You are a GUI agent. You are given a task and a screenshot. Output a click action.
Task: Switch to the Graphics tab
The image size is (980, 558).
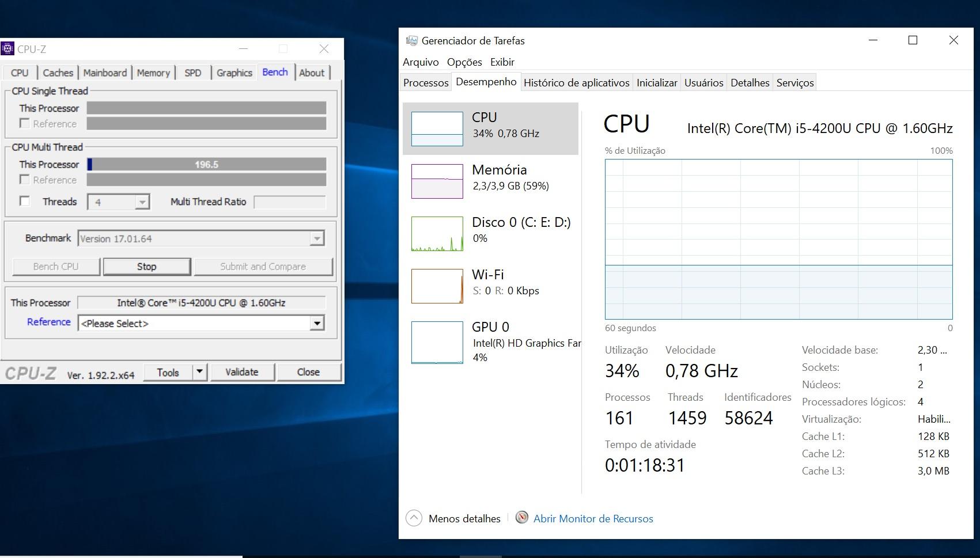click(x=234, y=73)
